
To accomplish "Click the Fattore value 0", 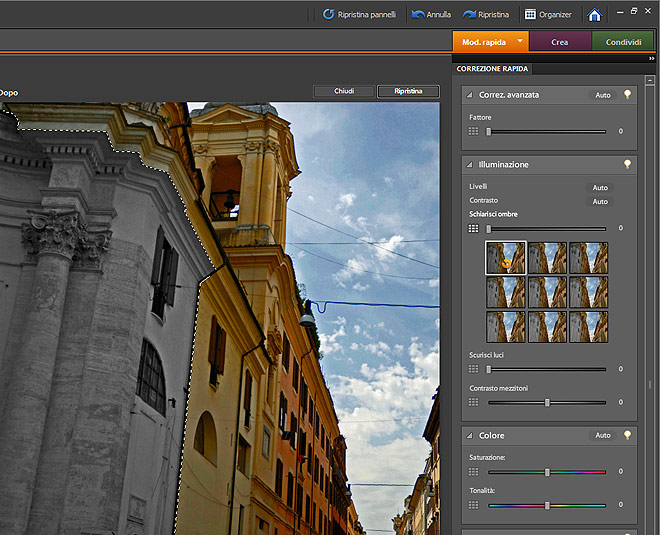I will click(620, 131).
